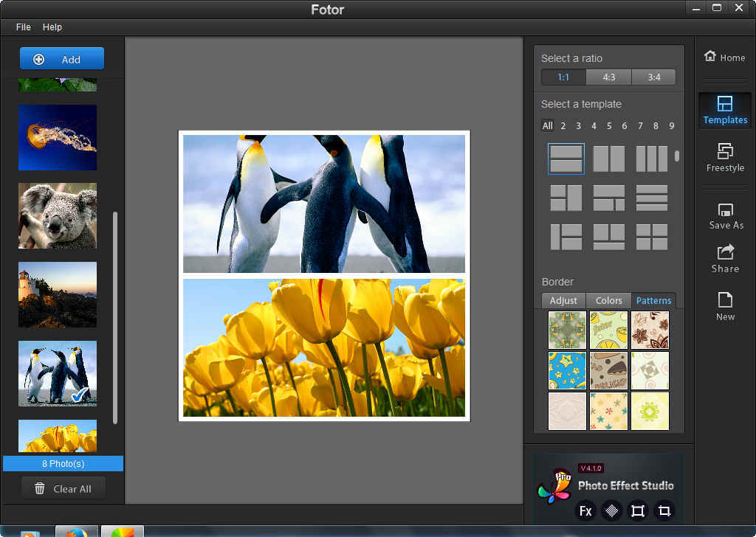Viewport: 756px width, 537px height.
Task: Filter templates by 2 photos
Action: pos(563,125)
